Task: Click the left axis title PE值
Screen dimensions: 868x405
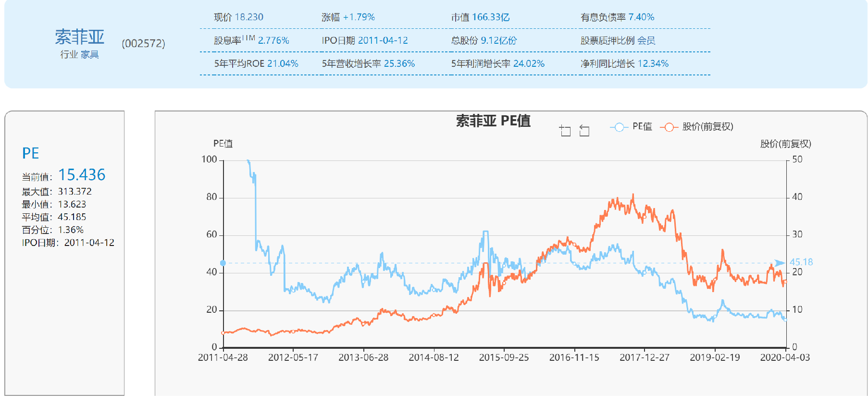Action: 223,144
